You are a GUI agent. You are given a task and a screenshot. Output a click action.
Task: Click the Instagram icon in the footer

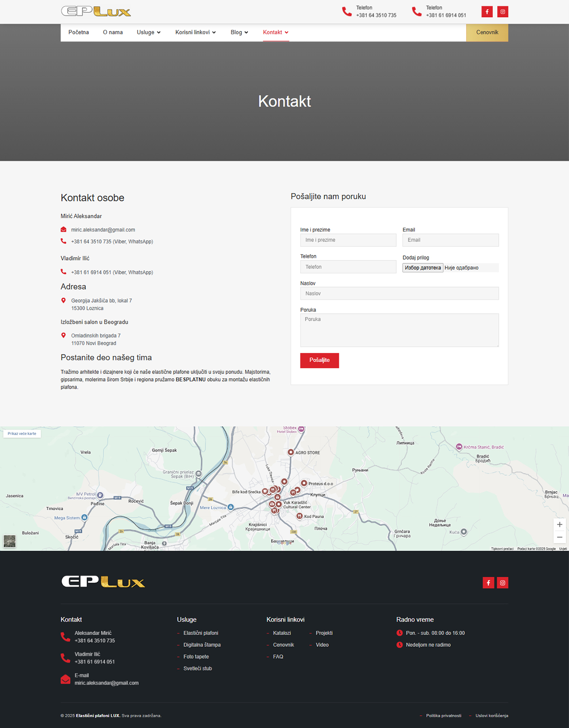503,583
